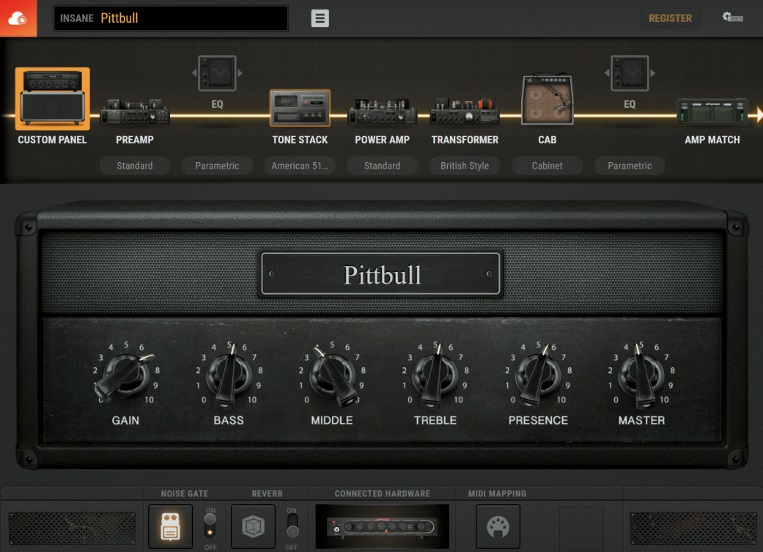
Task: Open the Preamp Standard type selector
Action: pos(135,166)
